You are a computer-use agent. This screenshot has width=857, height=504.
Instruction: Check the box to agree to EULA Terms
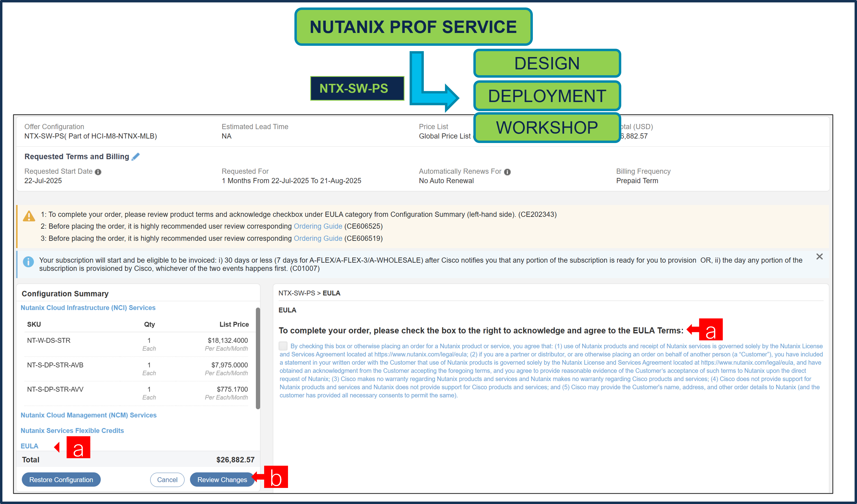tap(283, 346)
